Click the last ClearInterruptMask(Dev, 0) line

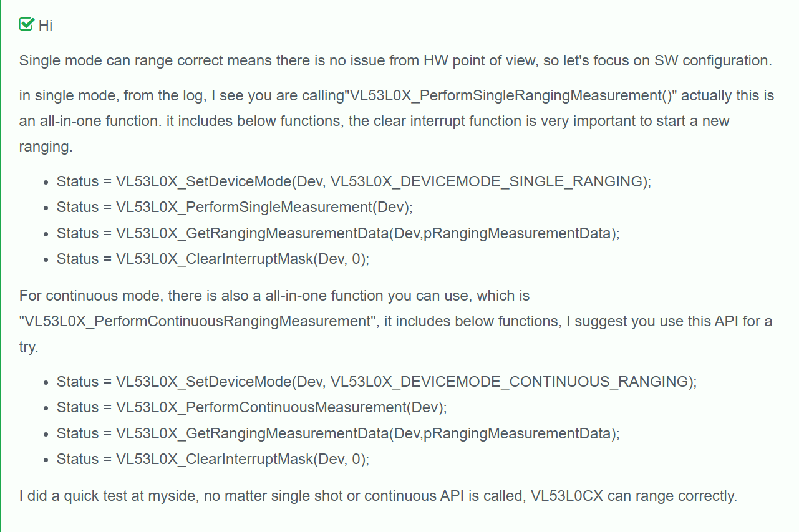[213, 459]
